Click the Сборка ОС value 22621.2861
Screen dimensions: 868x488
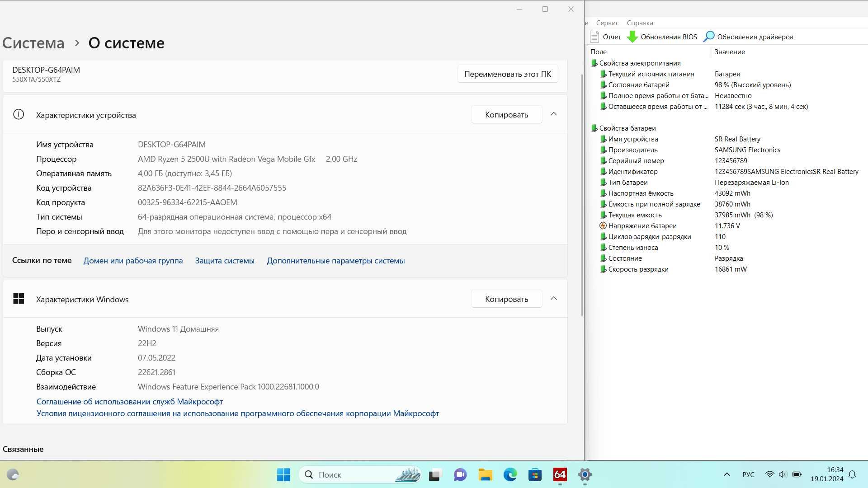pos(156,372)
